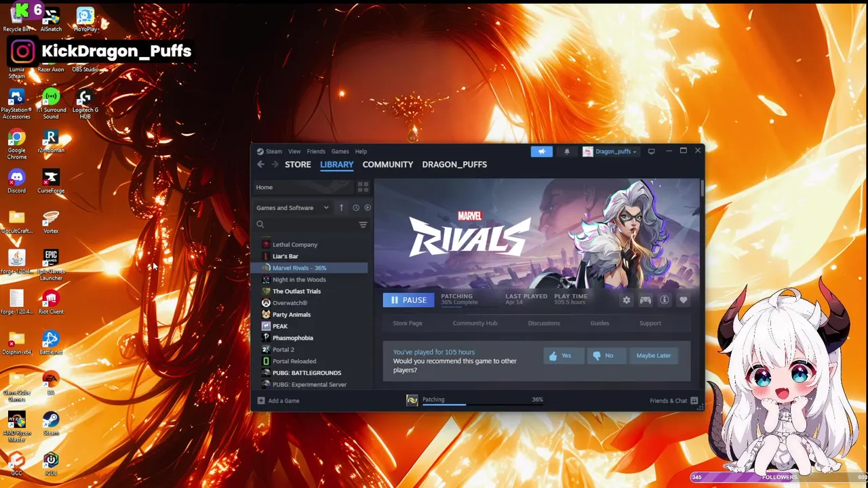Select OBS Studio desktop icon
Screen dimensions: 868x488
coord(85,69)
